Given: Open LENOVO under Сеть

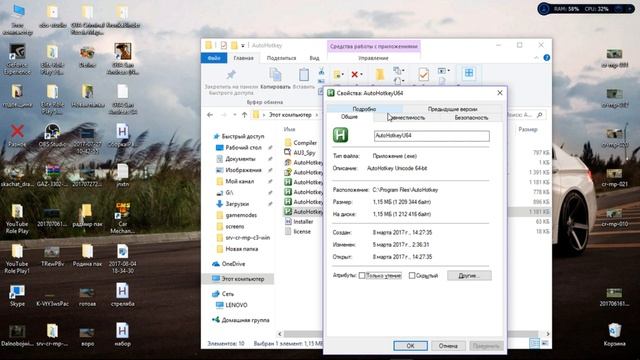Looking at the screenshot, I should 237,305.
